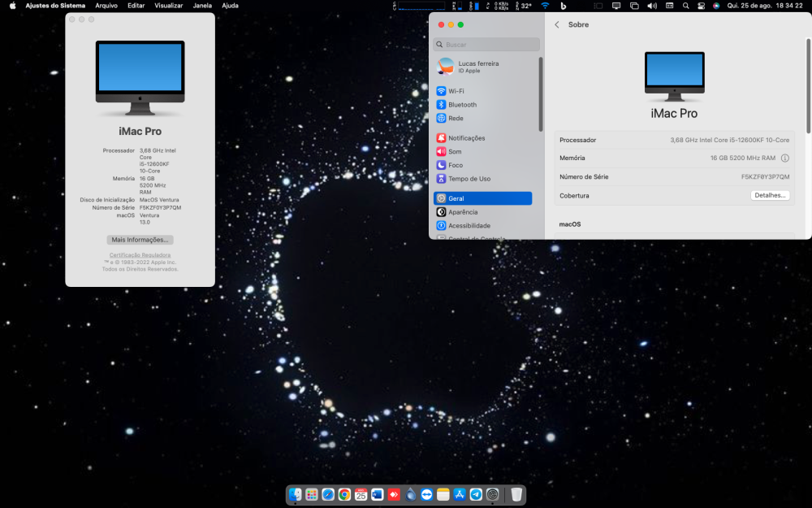The image size is (812, 508).
Task: Open Rede network settings in sidebar
Action: pos(482,118)
